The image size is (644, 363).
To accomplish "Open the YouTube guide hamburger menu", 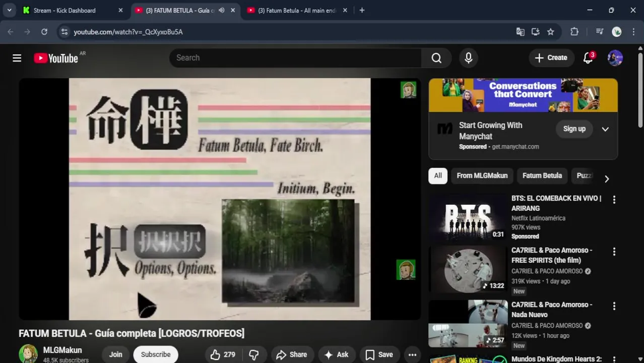I will (x=17, y=58).
